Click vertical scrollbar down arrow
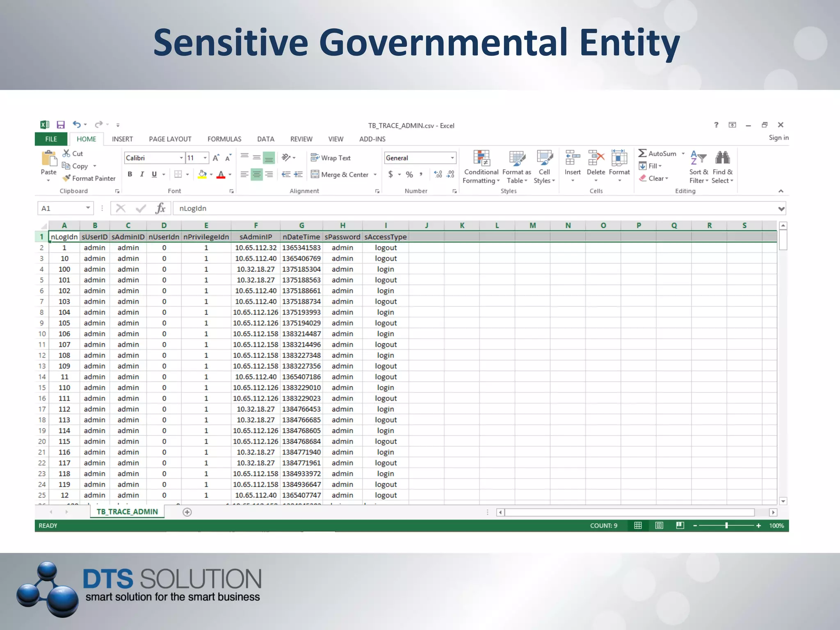 [x=783, y=501]
